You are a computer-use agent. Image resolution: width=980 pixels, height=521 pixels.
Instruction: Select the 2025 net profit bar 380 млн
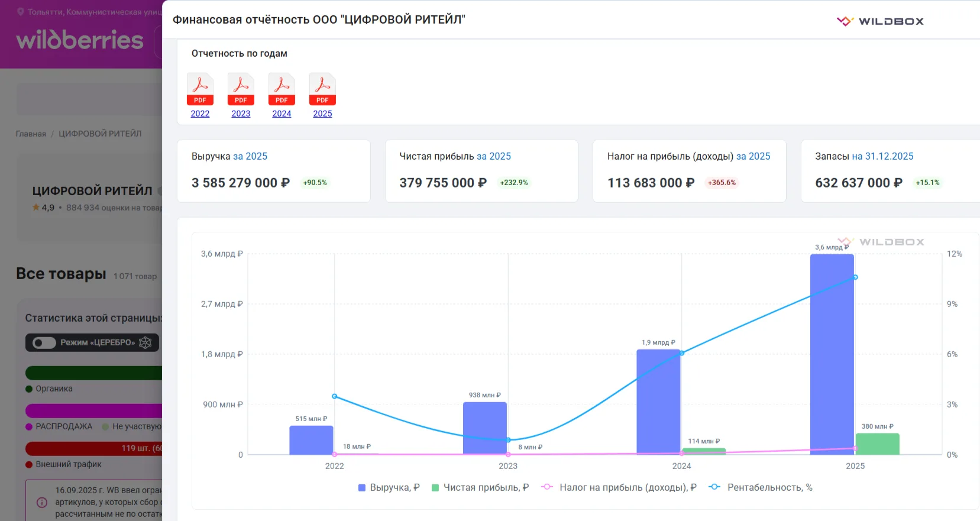coord(878,444)
